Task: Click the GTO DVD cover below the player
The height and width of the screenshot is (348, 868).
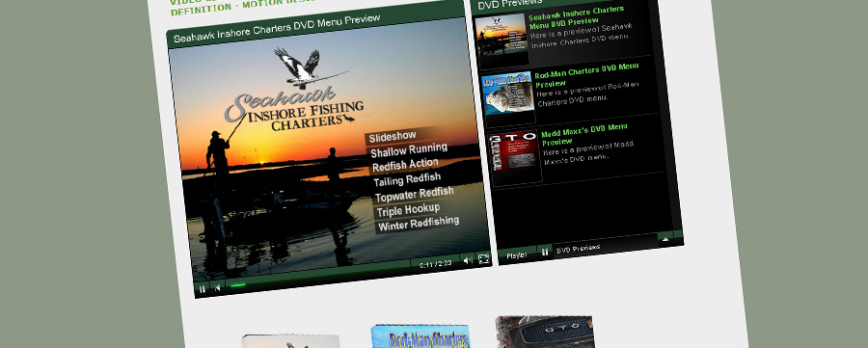Action: [x=545, y=332]
